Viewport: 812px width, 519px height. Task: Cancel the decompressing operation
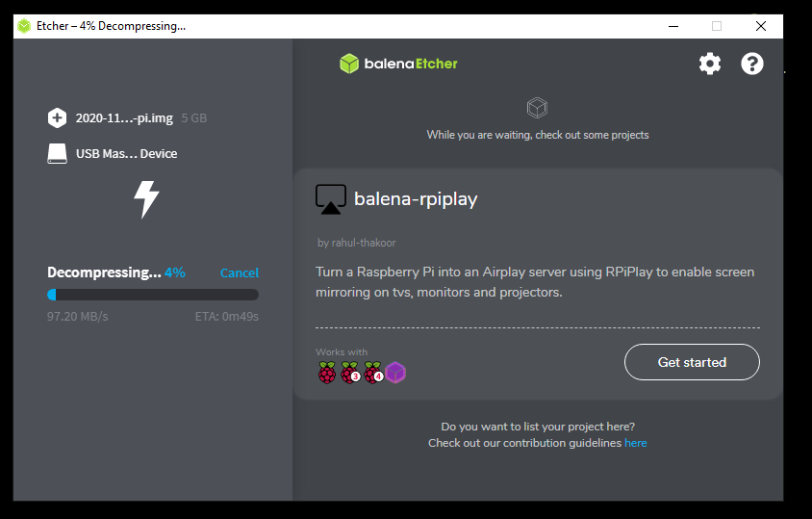240,272
